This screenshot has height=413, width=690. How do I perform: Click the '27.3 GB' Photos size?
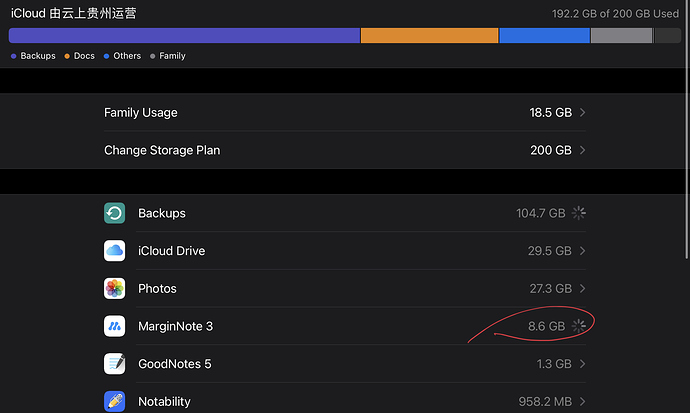(551, 289)
